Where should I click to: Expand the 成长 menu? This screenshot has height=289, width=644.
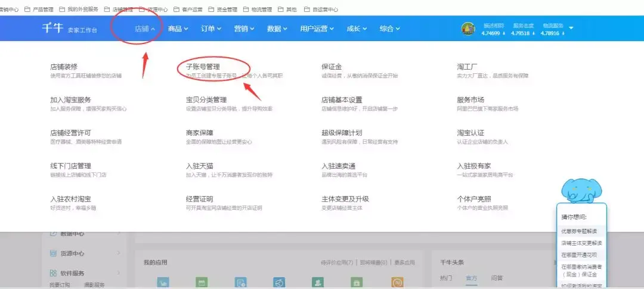357,29
